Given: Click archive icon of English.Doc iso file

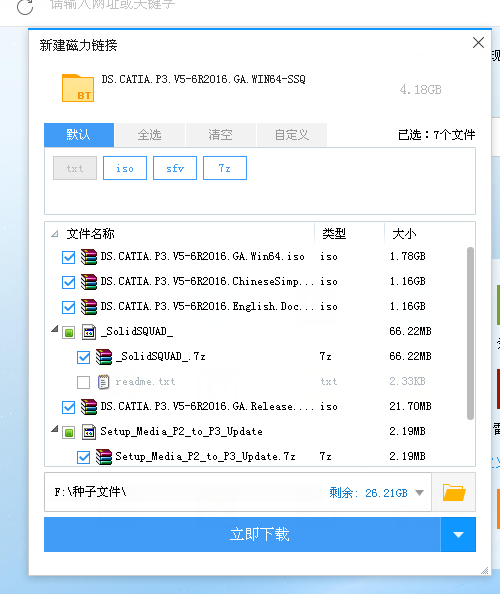Looking at the screenshot, I should click(x=89, y=306).
